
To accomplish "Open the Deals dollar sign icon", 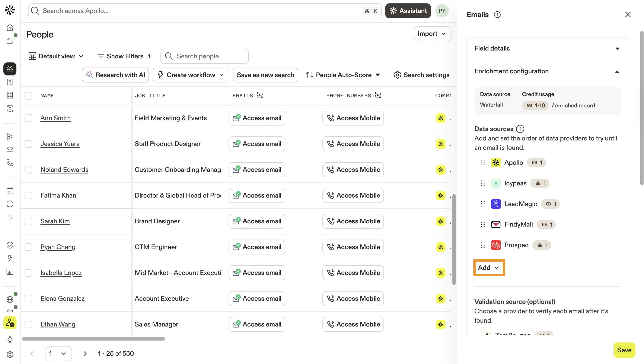I will [x=10, y=217].
